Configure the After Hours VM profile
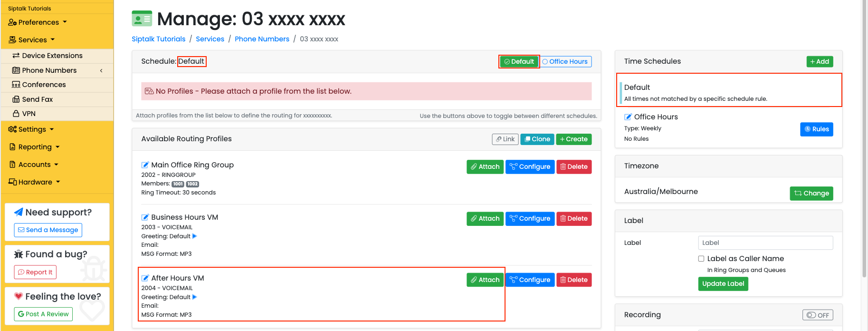This screenshot has width=868, height=331. click(530, 280)
